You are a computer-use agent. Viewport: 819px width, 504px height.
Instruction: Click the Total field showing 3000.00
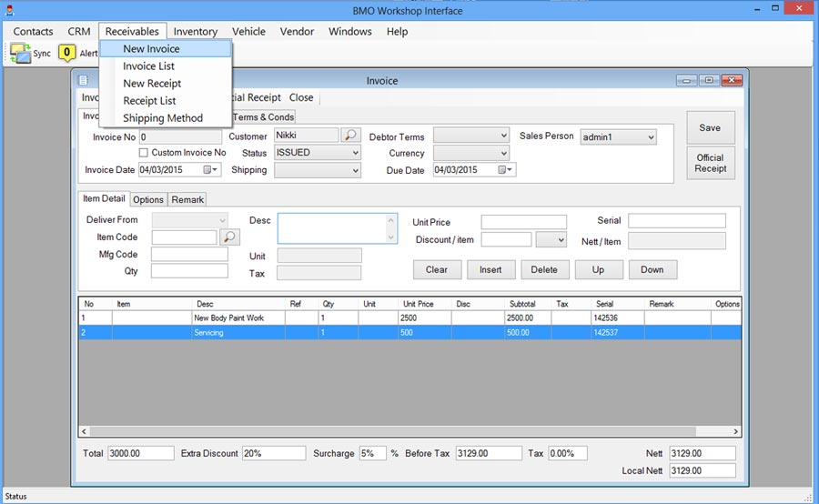[x=141, y=453]
